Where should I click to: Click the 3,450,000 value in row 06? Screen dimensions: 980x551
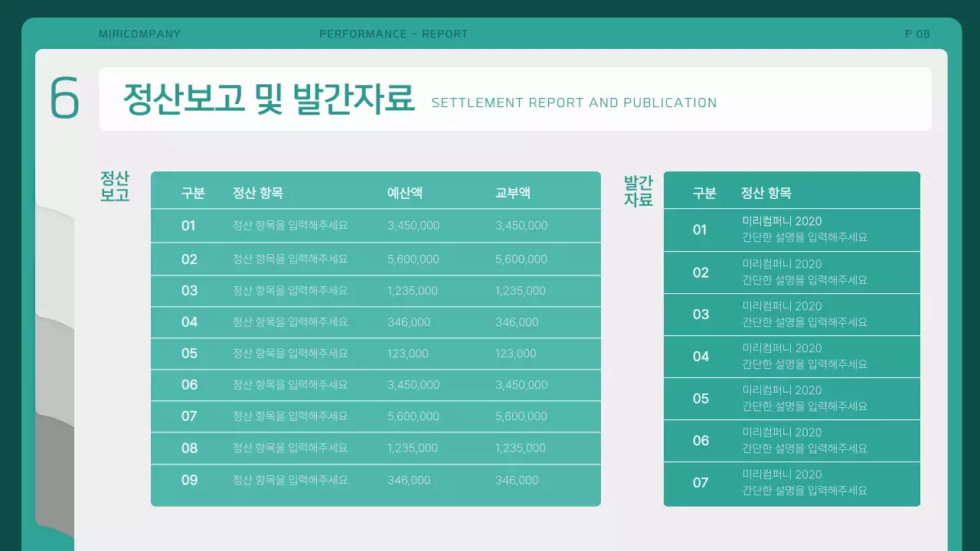click(413, 385)
